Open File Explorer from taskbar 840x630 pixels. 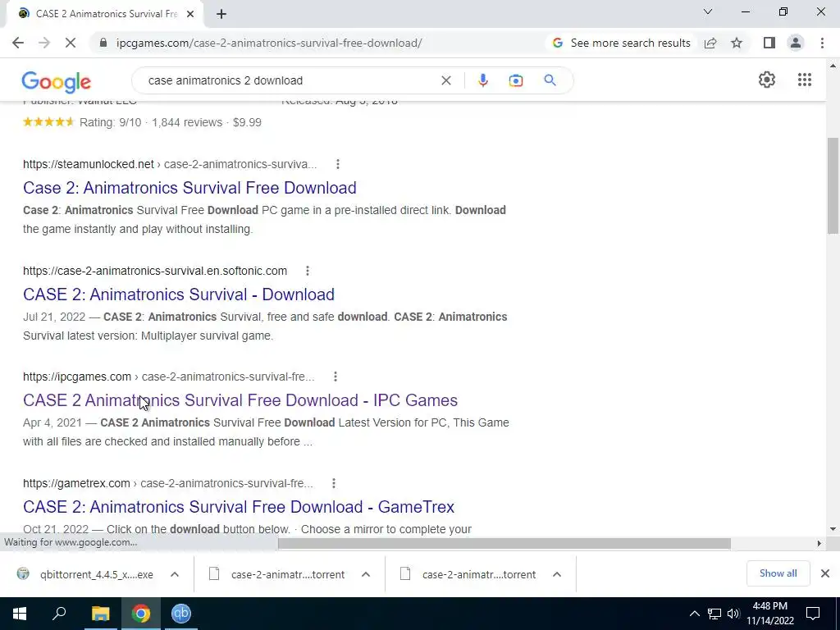[x=100, y=614]
